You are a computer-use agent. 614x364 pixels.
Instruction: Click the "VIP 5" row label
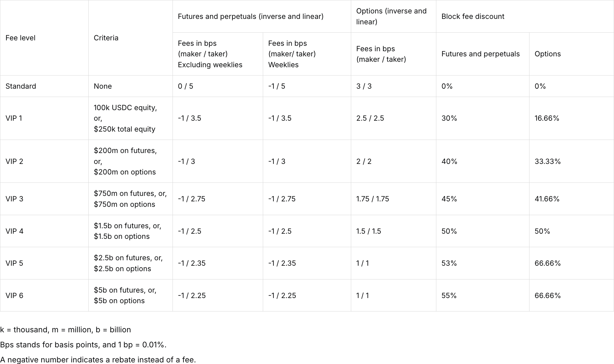click(x=14, y=263)
